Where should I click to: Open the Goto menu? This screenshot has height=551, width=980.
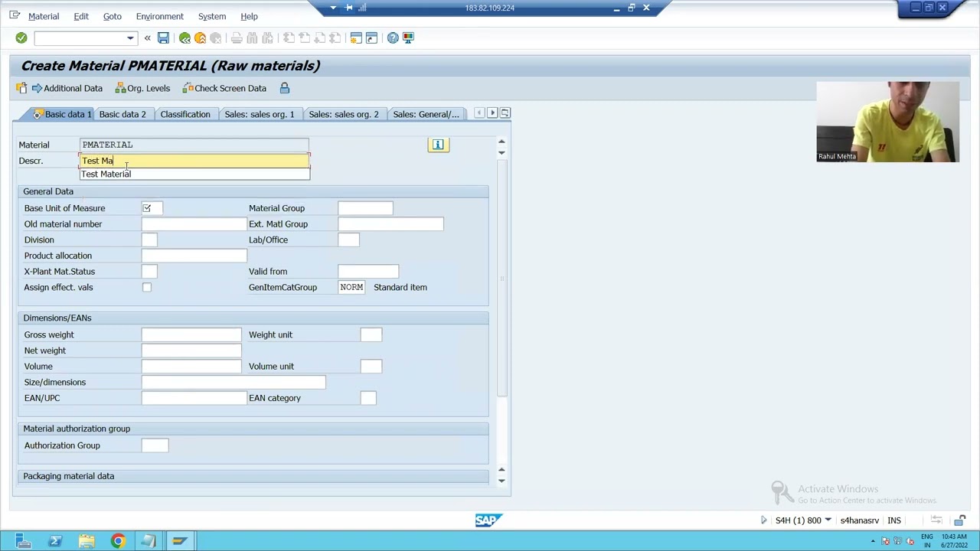click(112, 16)
